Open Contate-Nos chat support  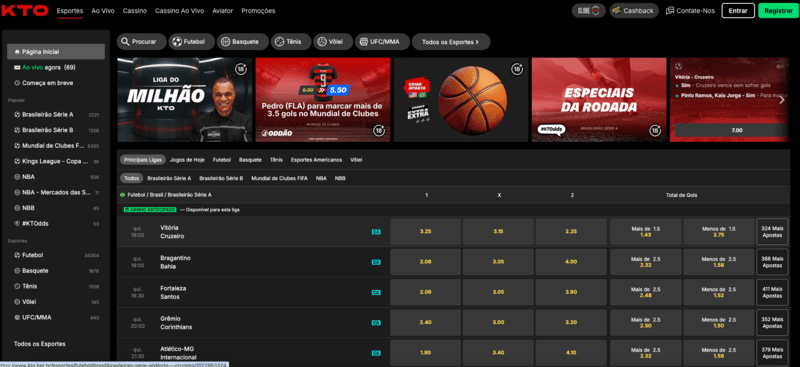tap(690, 10)
